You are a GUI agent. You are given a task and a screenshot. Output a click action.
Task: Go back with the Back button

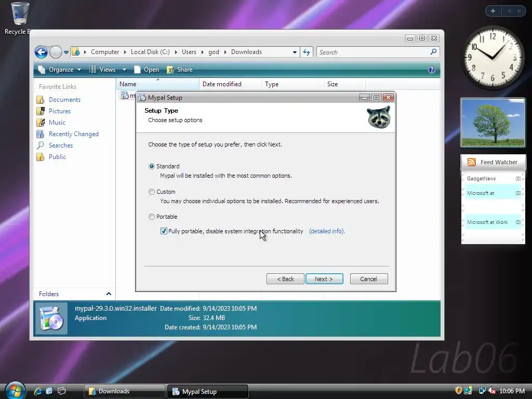285,279
